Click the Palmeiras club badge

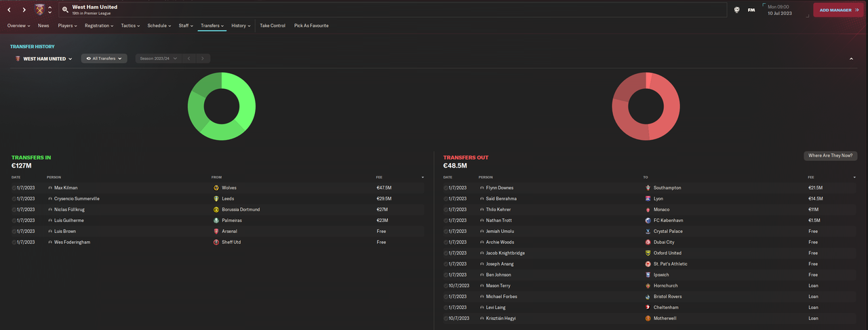pyautogui.click(x=216, y=220)
